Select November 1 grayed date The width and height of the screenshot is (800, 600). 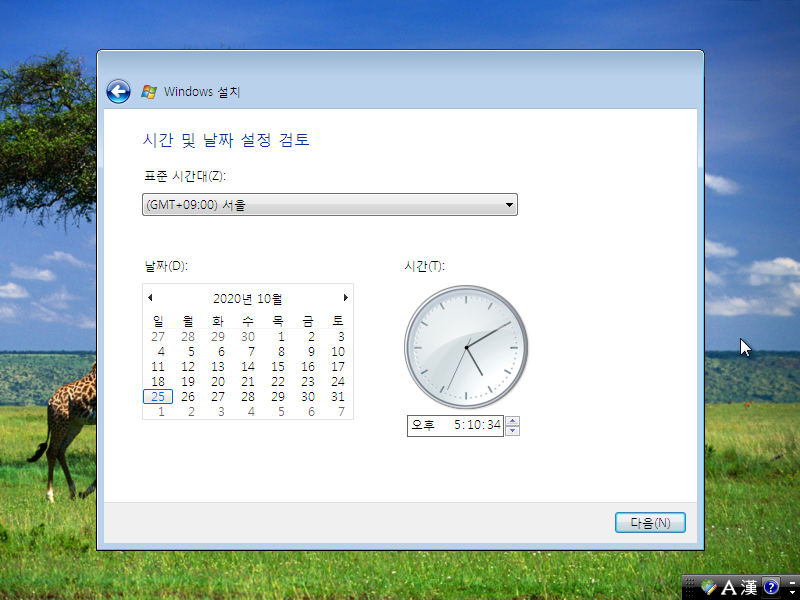161,411
